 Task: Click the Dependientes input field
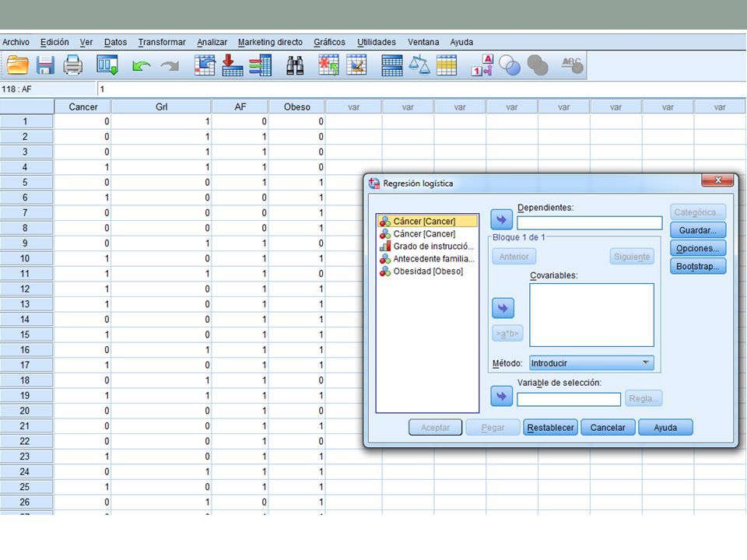click(590, 223)
